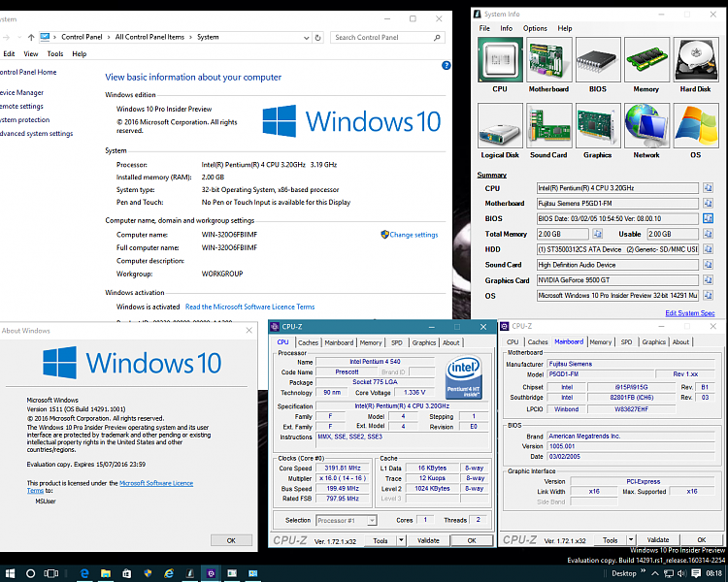Open the Memory module icon

646,60
